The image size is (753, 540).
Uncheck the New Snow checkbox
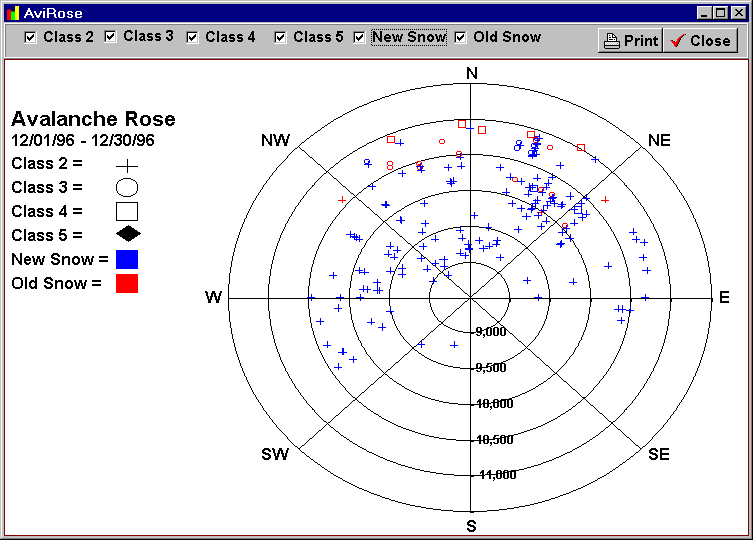pyautogui.click(x=359, y=37)
